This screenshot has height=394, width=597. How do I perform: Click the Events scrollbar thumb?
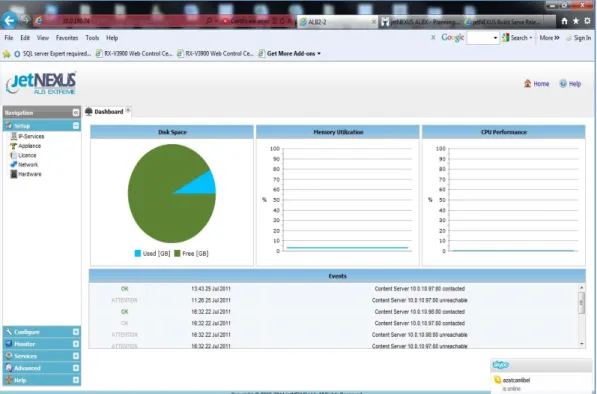pos(581,303)
